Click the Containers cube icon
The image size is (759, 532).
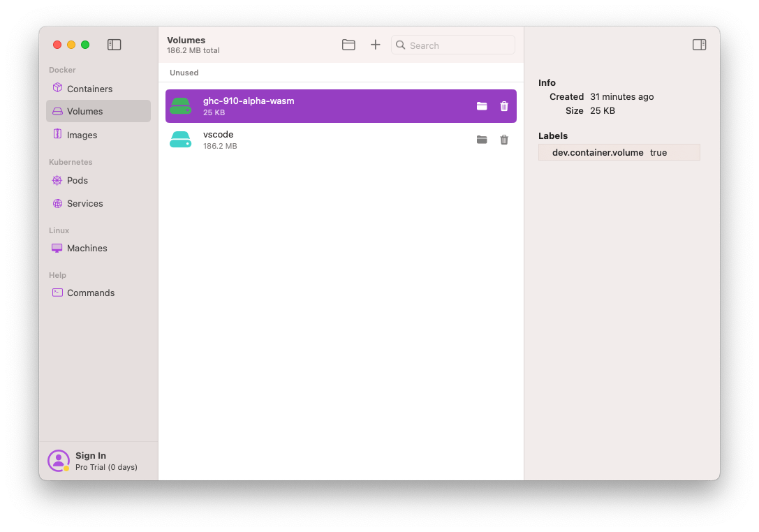click(57, 87)
